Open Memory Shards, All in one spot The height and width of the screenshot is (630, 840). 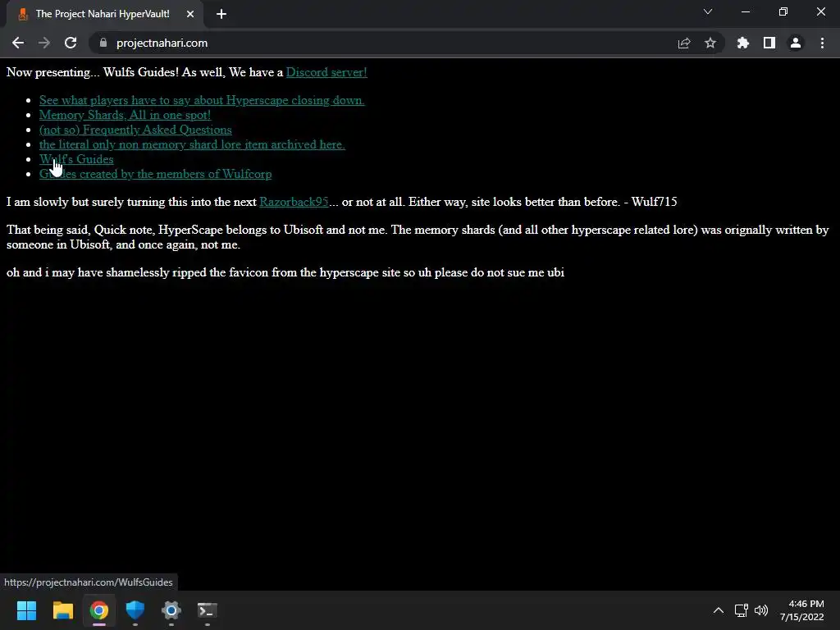pyautogui.click(x=125, y=115)
